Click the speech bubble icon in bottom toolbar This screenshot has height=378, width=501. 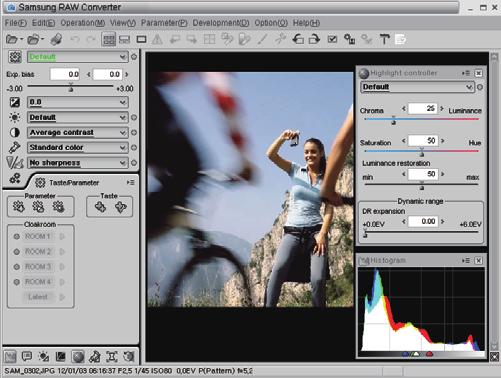pos(27,357)
